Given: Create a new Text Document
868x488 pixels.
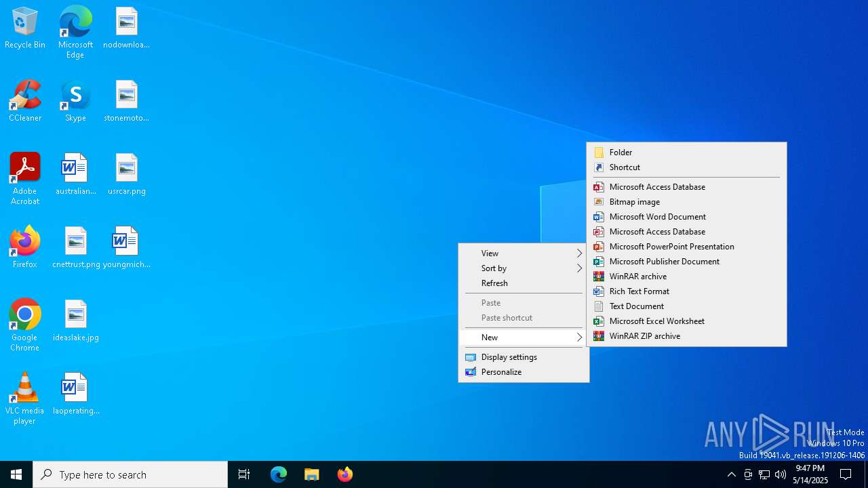Looking at the screenshot, I should tap(686, 306).
